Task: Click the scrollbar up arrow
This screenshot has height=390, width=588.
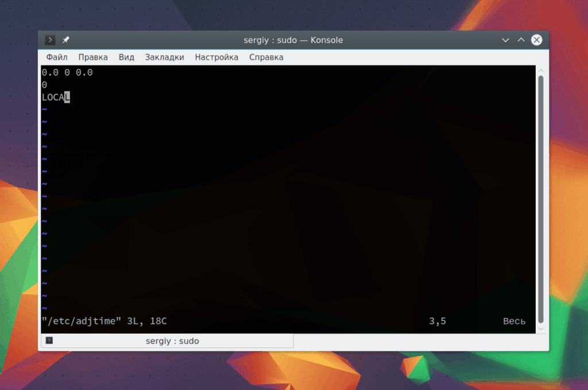Action: click(541, 70)
